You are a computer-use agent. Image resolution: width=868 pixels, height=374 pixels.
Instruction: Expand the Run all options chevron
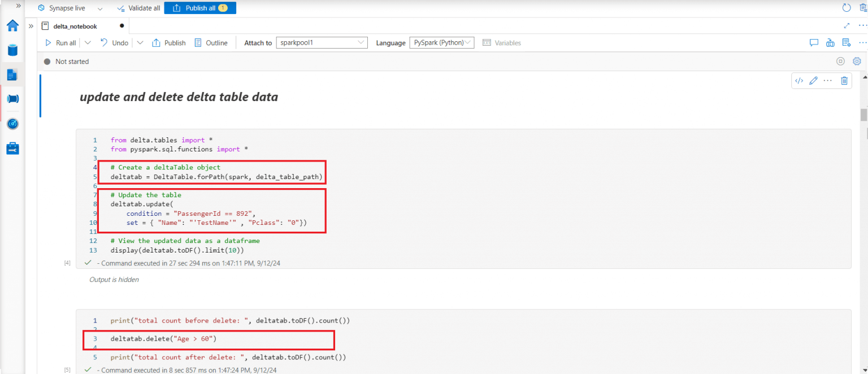point(88,43)
